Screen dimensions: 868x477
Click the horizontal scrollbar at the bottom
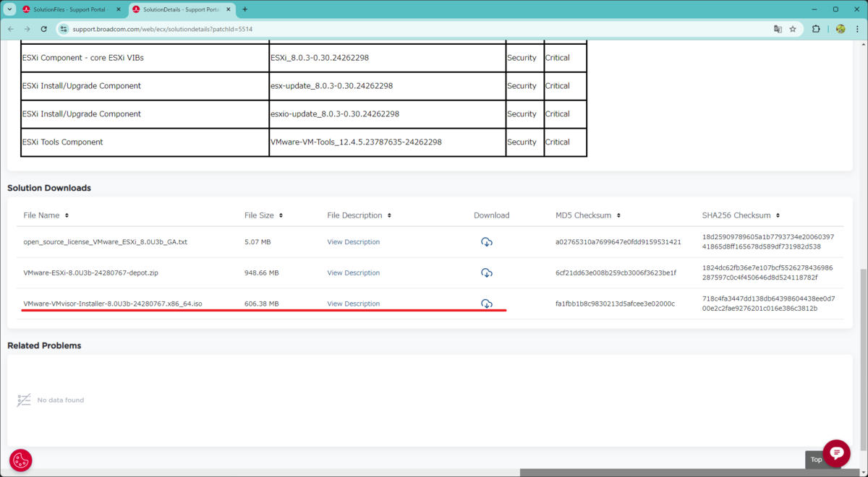click(x=690, y=473)
